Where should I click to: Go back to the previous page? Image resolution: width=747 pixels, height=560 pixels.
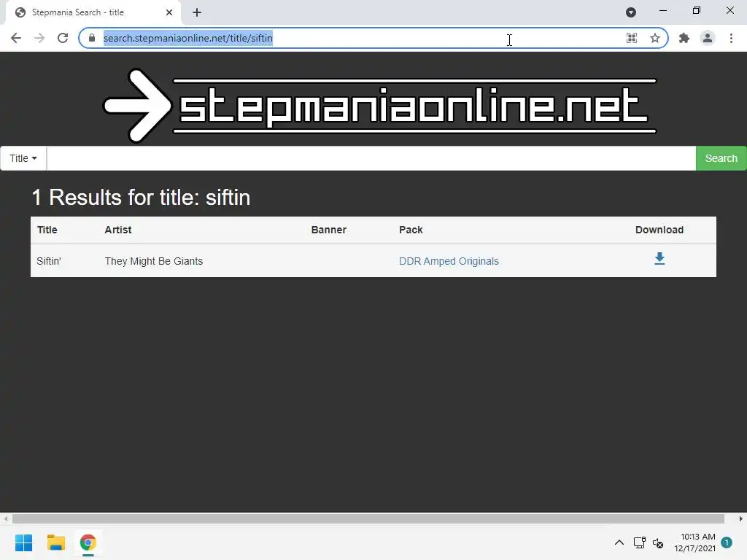click(16, 38)
